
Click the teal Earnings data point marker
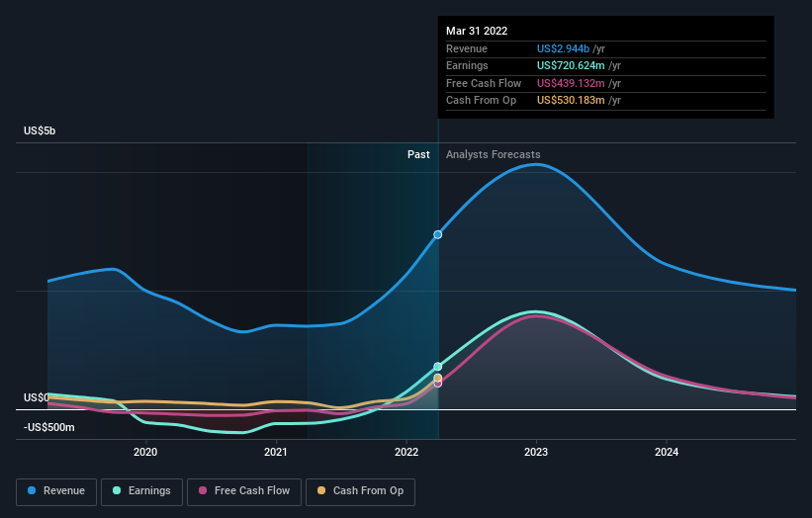(x=437, y=367)
